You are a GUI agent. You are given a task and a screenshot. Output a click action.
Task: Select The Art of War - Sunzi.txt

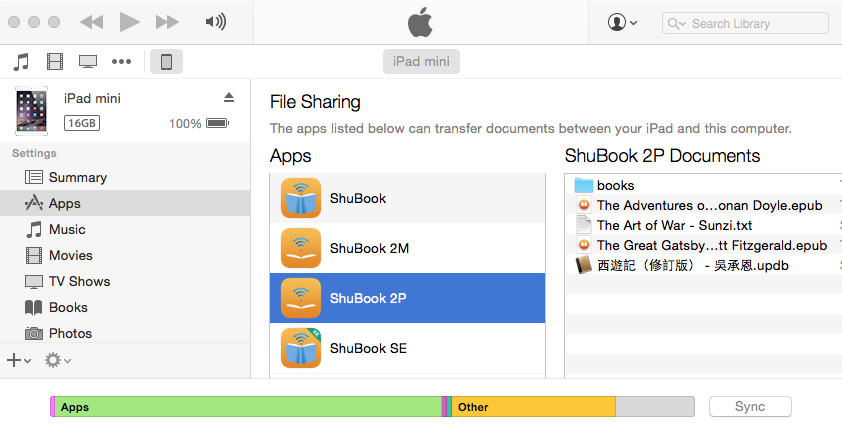[x=703, y=225]
